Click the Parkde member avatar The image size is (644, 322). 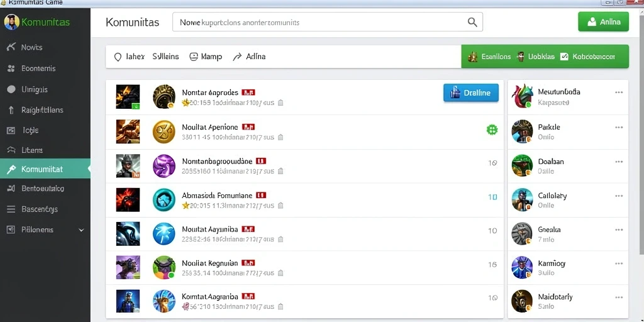(522, 131)
